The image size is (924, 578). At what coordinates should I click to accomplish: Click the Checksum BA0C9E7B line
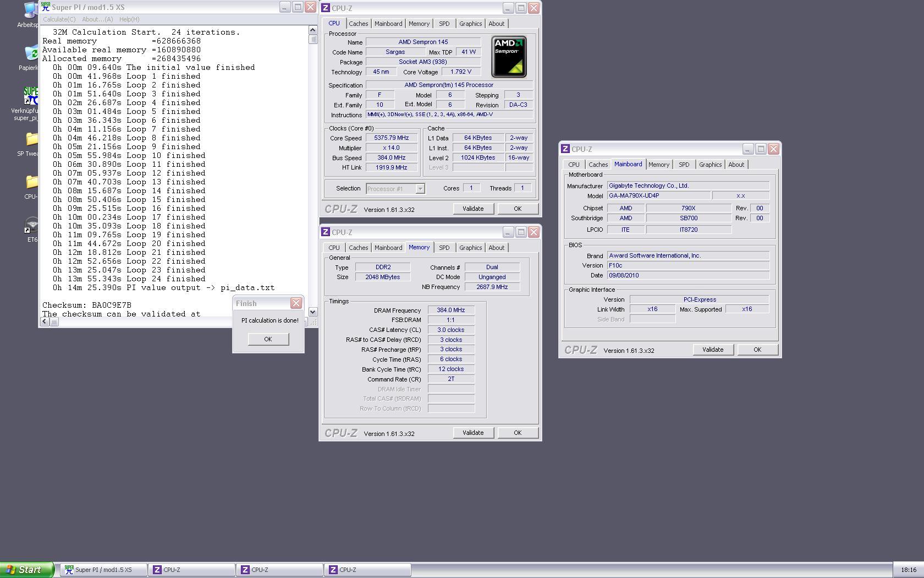pos(87,305)
